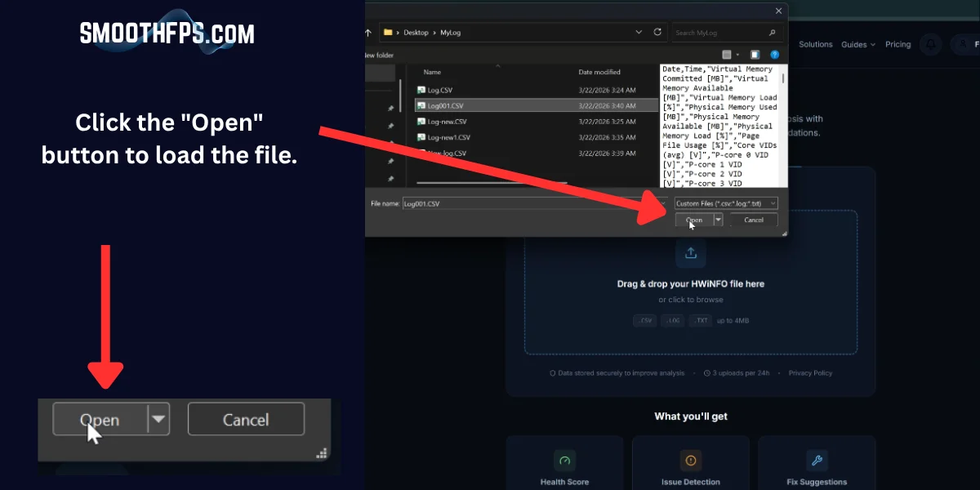Open the Privacy Policy link

(809, 372)
